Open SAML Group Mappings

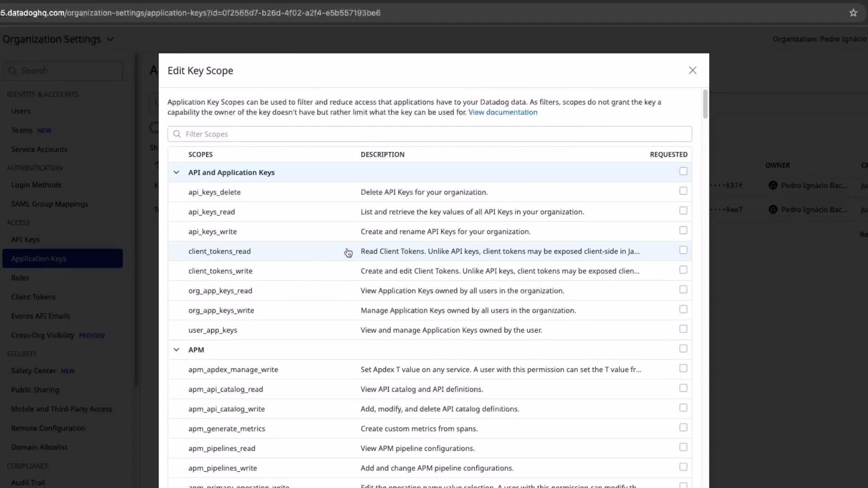[50, 204]
